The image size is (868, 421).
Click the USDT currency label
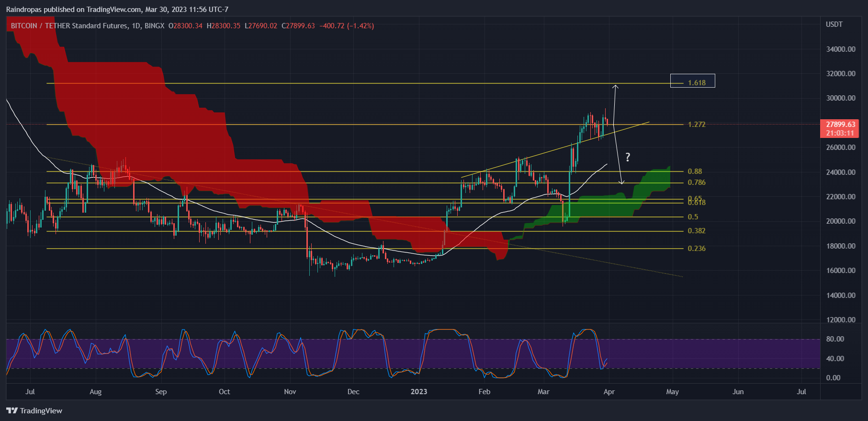834,24
